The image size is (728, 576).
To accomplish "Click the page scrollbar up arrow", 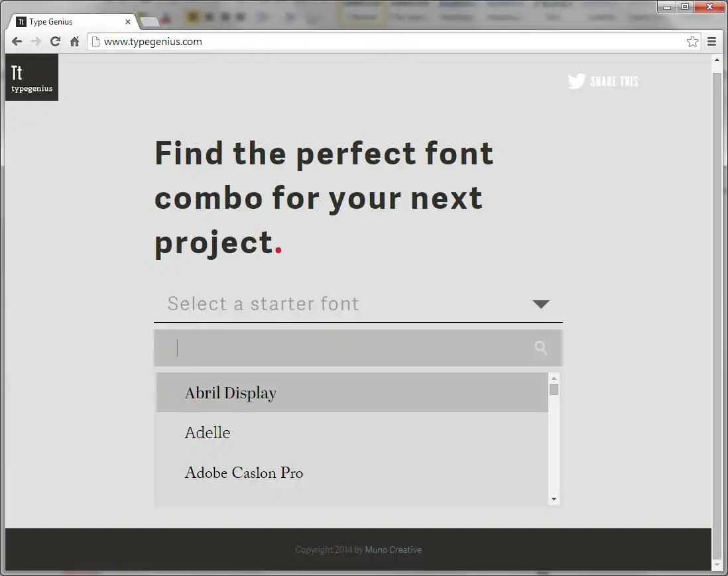I will pos(717,60).
